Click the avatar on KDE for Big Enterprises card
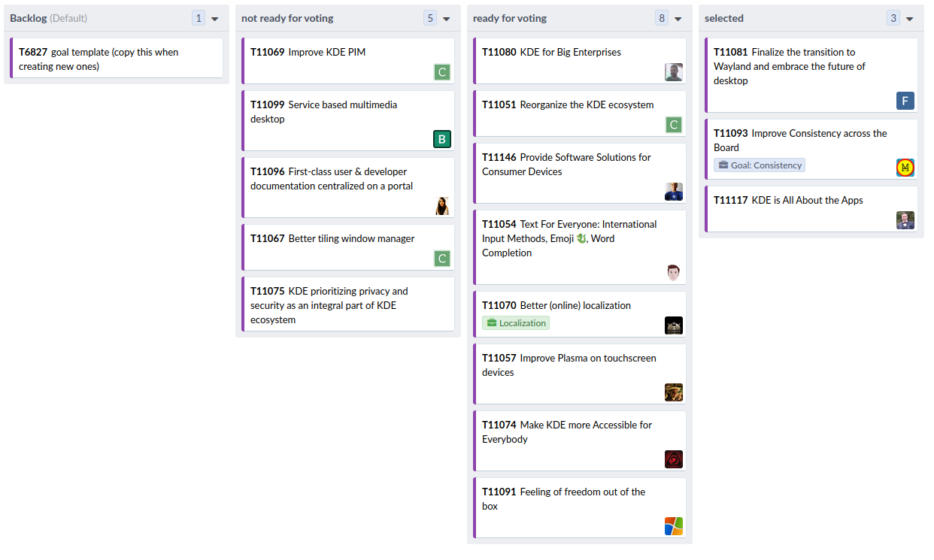This screenshot has width=934, height=560. point(674,72)
